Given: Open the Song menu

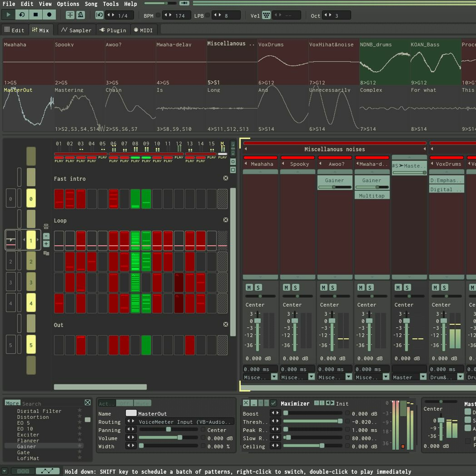Looking at the screenshot, I should (x=91, y=4).
